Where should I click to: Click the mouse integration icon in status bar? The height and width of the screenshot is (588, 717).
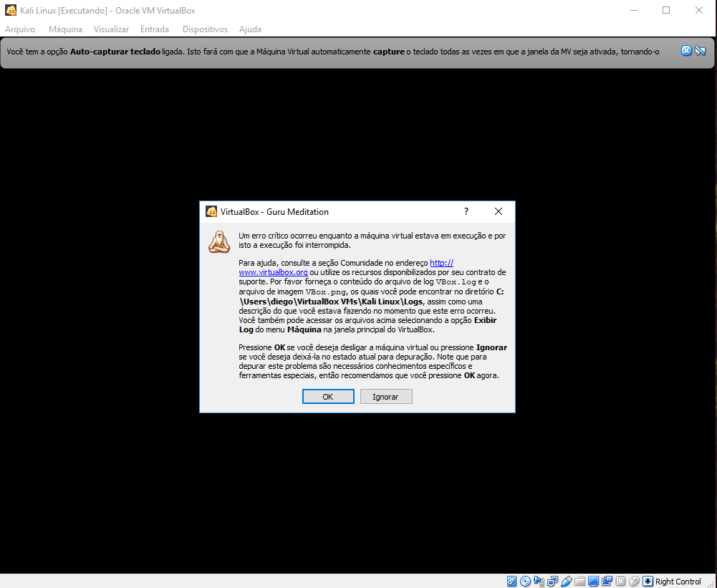pyautogui.click(x=634, y=581)
